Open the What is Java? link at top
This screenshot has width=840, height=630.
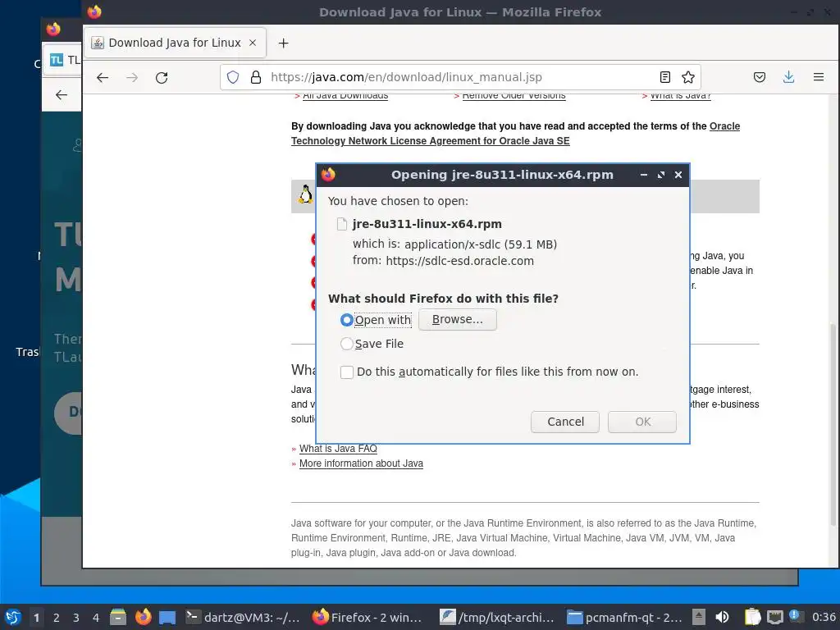[680, 97]
